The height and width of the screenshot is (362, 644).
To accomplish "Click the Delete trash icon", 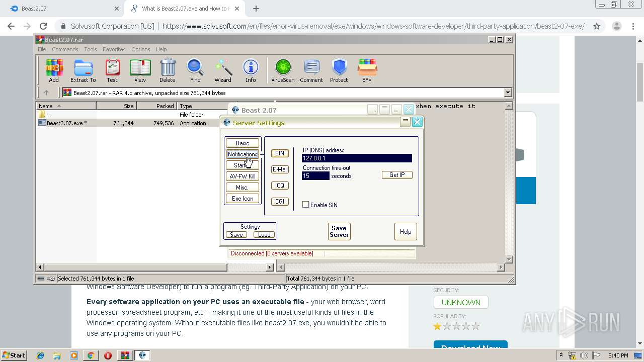I will (168, 70).
